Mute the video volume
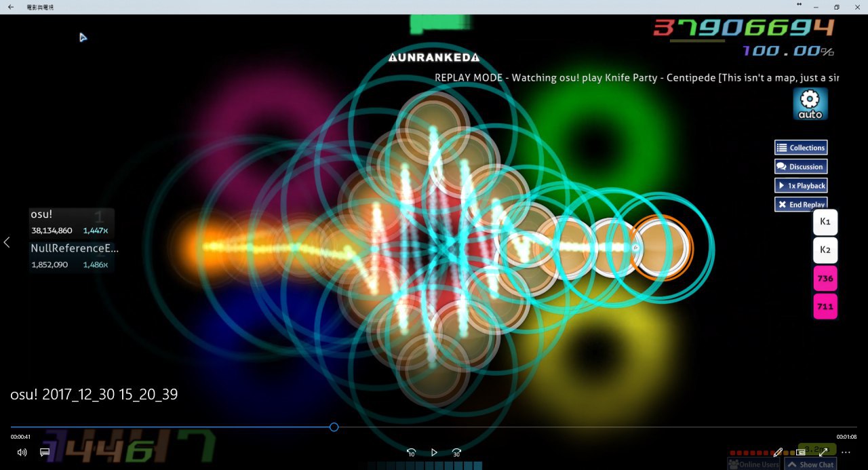Screen dimensions: 868x470 tap(22, 452)
